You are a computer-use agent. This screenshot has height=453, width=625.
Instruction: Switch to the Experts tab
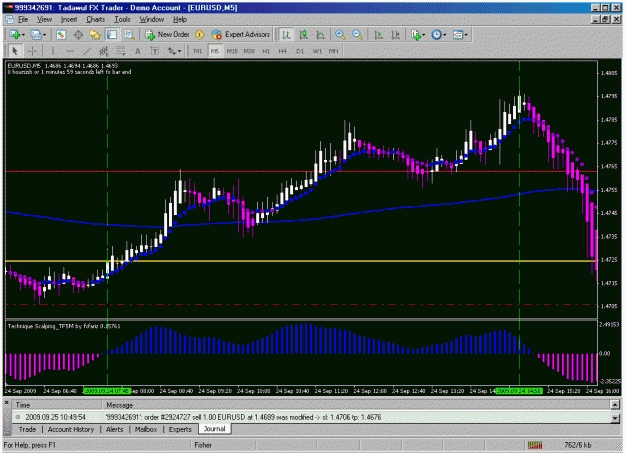click(x=180, y=429)
